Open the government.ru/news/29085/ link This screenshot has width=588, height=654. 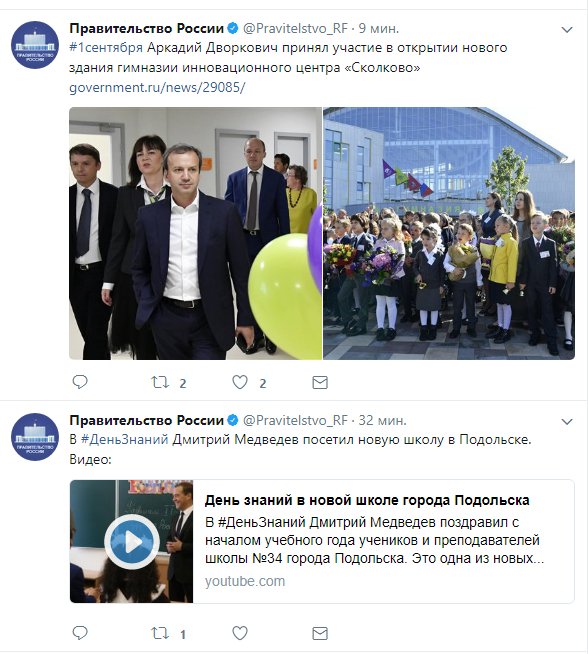(157, 88)
